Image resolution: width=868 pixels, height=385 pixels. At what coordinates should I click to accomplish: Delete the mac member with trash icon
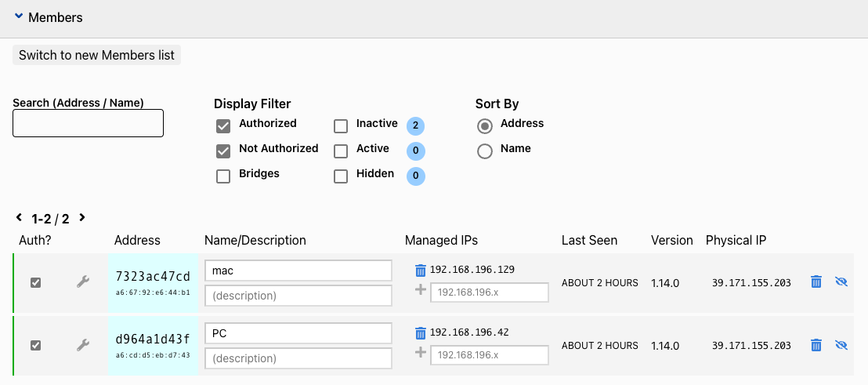click(816, 281)
